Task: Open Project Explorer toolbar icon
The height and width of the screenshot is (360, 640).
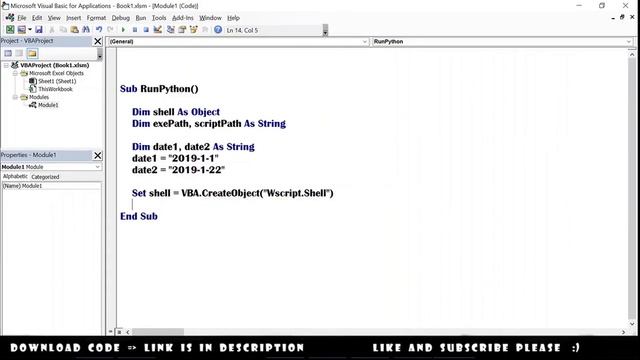Action: [x=171, y=30]
